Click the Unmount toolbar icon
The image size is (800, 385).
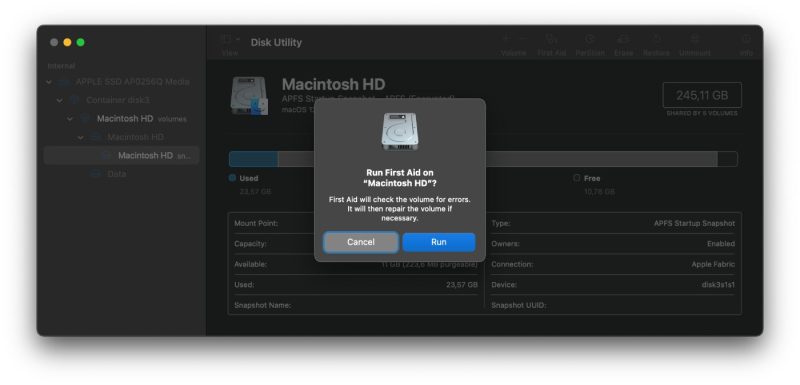pos(694,39)
